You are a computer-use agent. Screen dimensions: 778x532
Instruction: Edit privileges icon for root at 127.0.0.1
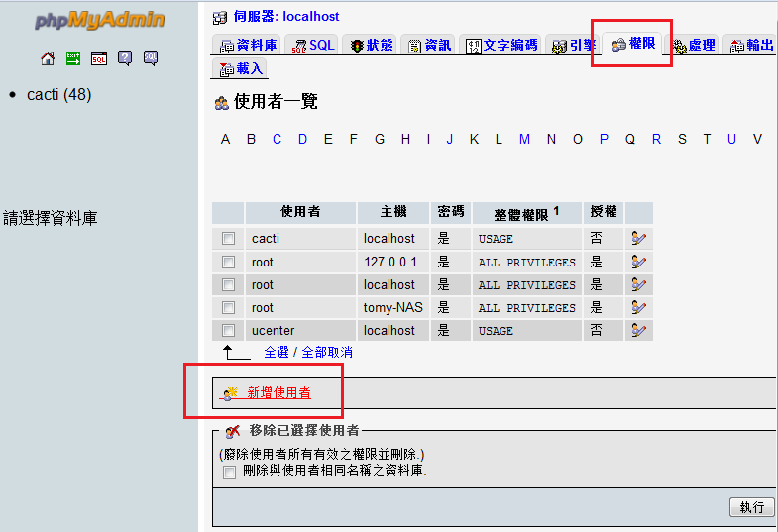639,262
